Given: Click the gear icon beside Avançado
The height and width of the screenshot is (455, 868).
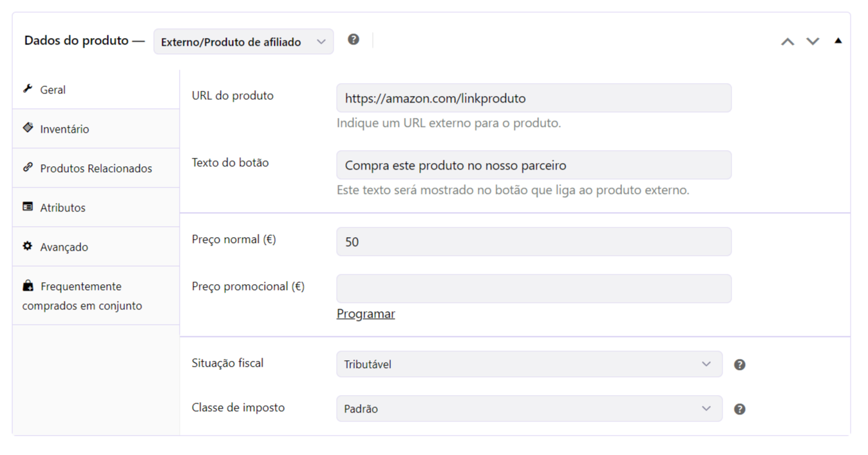Looking at the screenshot, I should [28, 246].
